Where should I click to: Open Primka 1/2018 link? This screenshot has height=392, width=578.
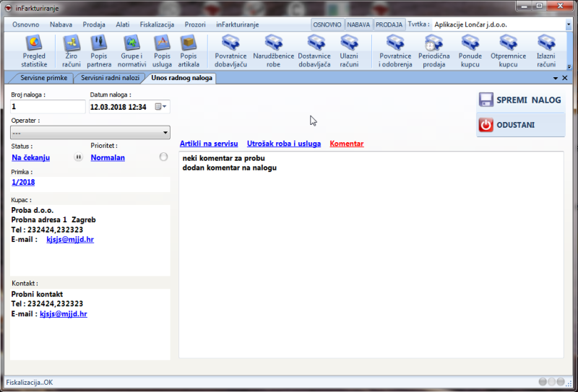(x=23, y=182)
